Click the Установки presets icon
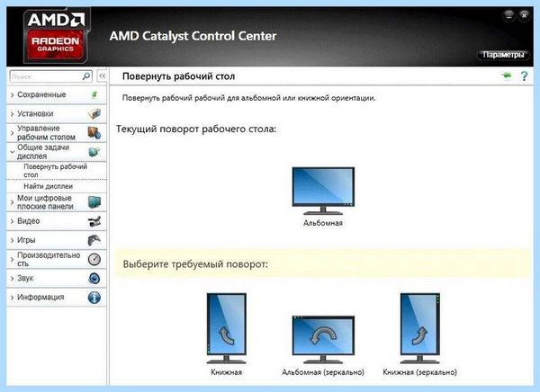The height and width of the screenshot is (392, 540). (x=94, y=113)
